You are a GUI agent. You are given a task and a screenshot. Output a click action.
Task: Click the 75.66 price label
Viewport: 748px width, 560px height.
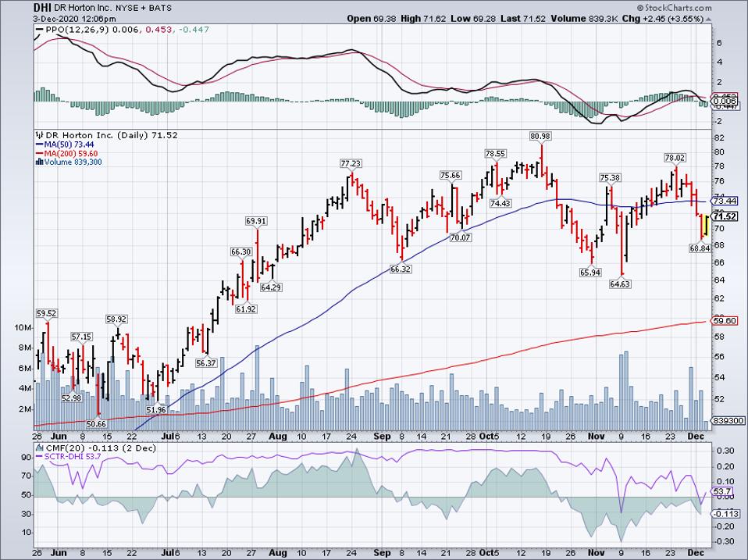click(451, 176)
